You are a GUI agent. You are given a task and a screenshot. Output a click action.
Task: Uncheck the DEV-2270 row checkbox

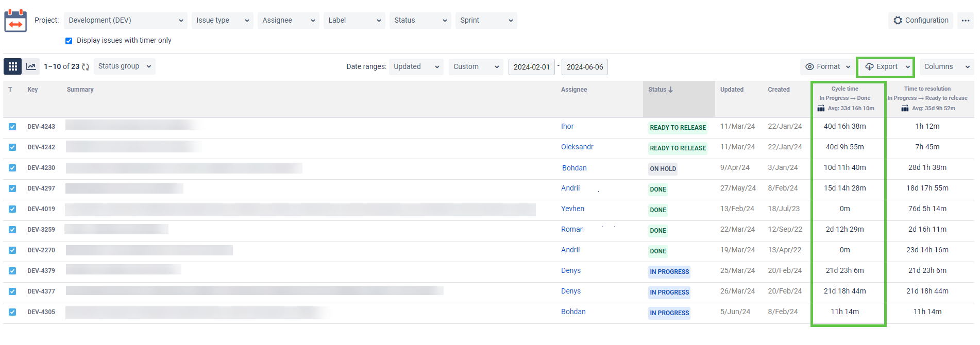click(x=12, y=250)
